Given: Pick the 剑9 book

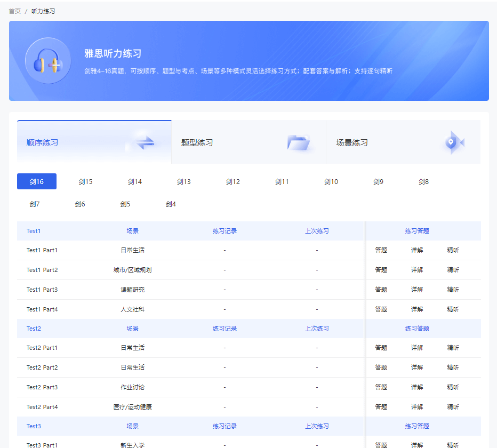Looking at the screenshot, I should pyautogui.click(x=378, y=182).
